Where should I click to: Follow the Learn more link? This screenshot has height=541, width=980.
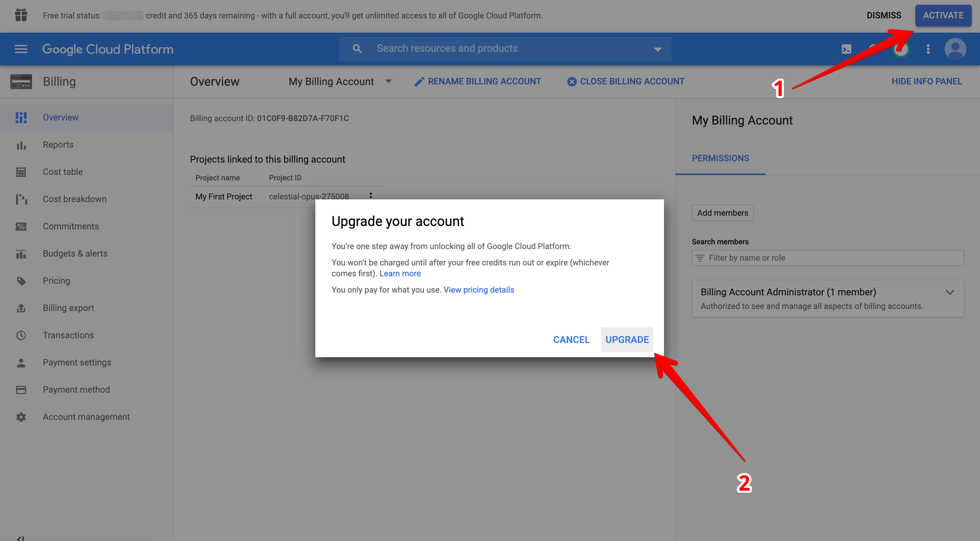pos(400,273)
